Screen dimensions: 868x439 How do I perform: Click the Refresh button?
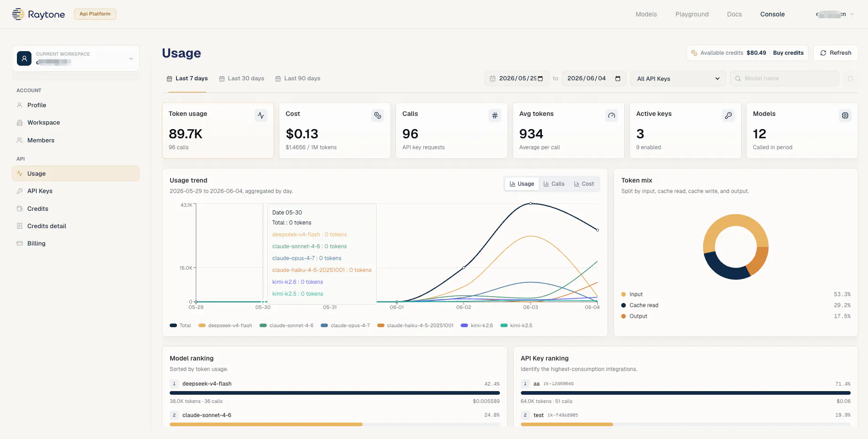(x=836, y=53)
